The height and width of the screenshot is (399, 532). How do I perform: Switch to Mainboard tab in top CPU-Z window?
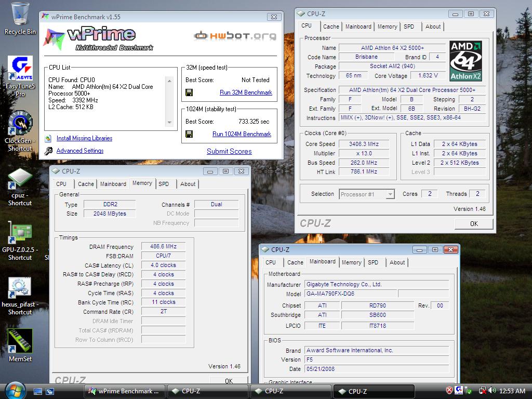[x=358, y=26]
